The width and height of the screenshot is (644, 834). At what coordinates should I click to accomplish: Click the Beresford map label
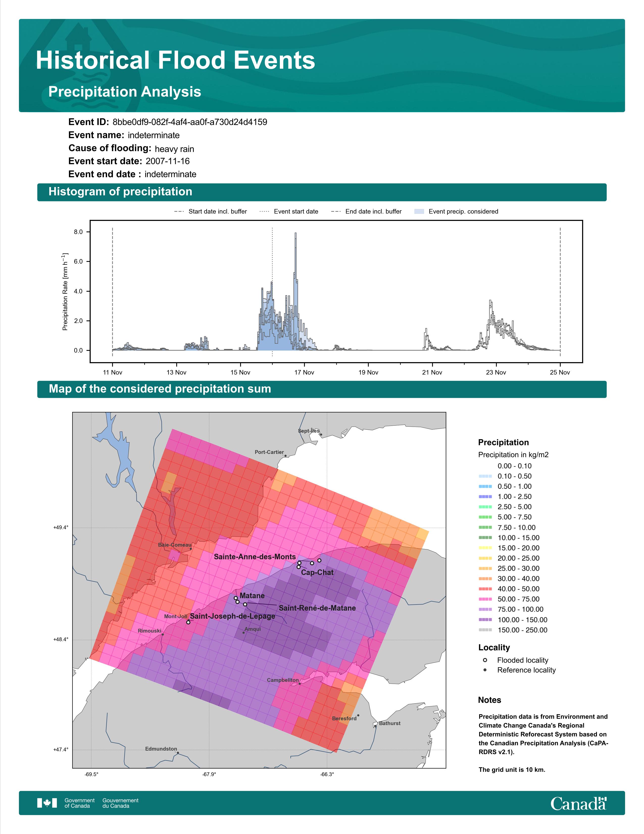pos(344,718)
